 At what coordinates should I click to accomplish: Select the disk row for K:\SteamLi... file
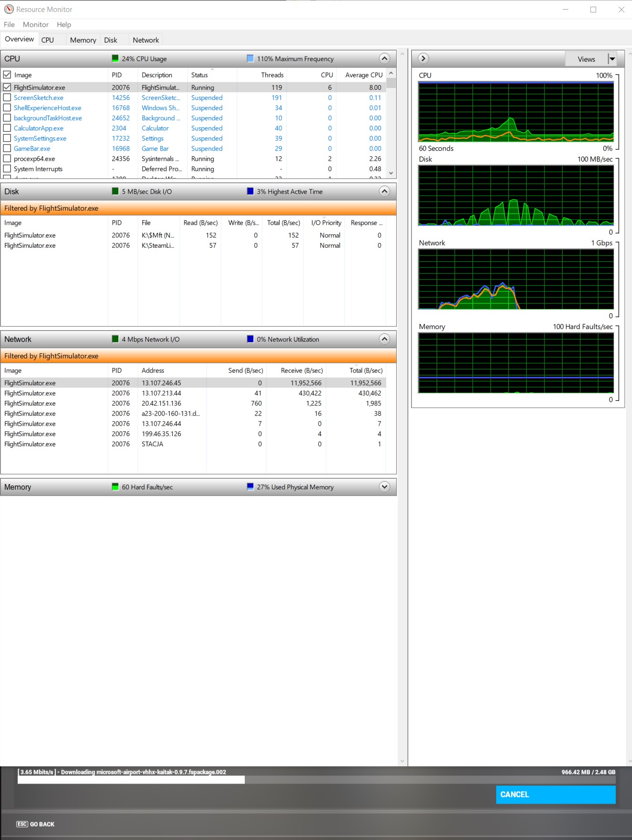[x=193, y=245]
